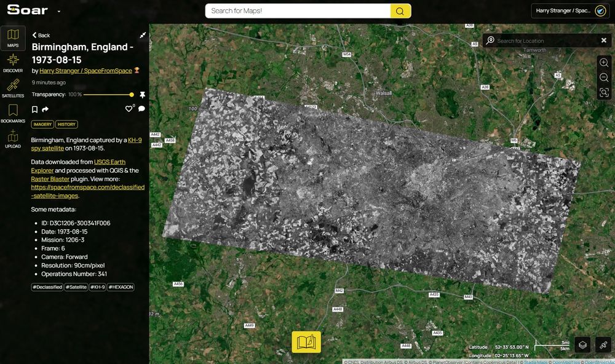
Task: Click the Latitude coordinate readout
Action: [x=499, y=347]
